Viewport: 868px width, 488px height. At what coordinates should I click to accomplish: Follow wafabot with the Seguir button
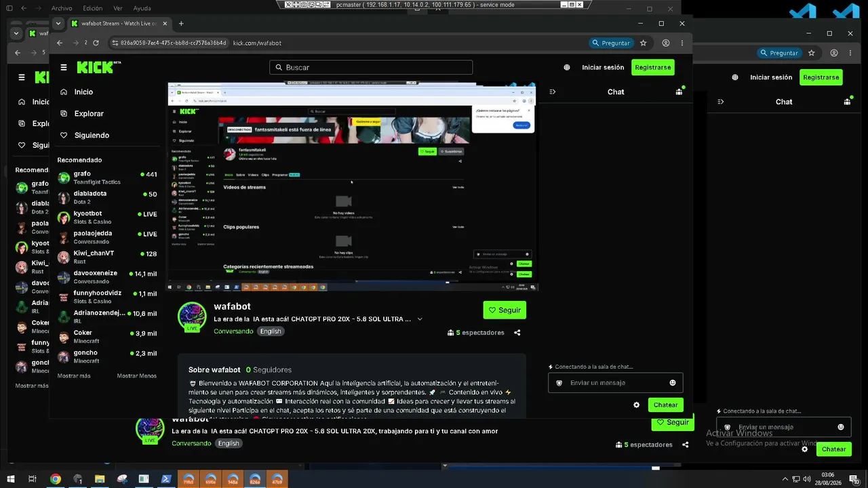pos(505,310)
